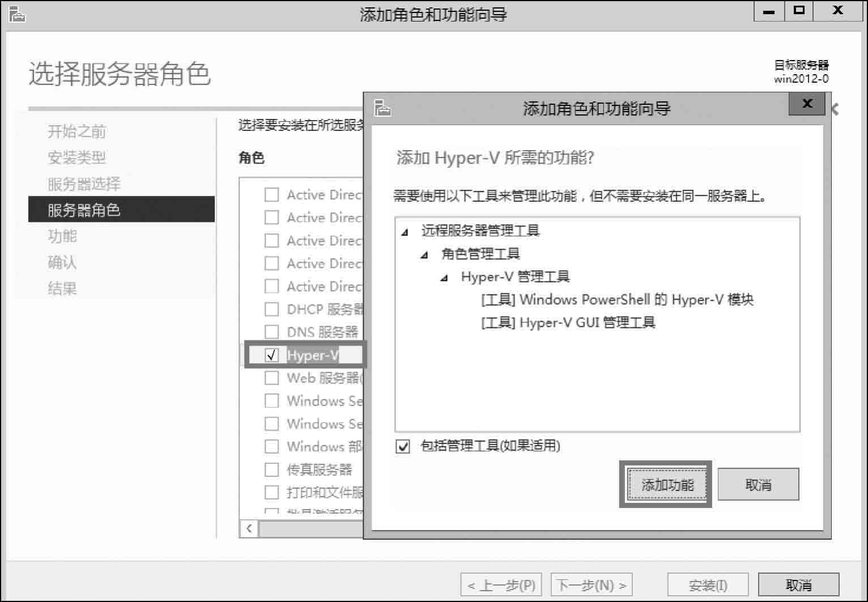This screenshot has height=602, width=868.
Task: Select the 传真服务器 role label
Action: (320, 469)
